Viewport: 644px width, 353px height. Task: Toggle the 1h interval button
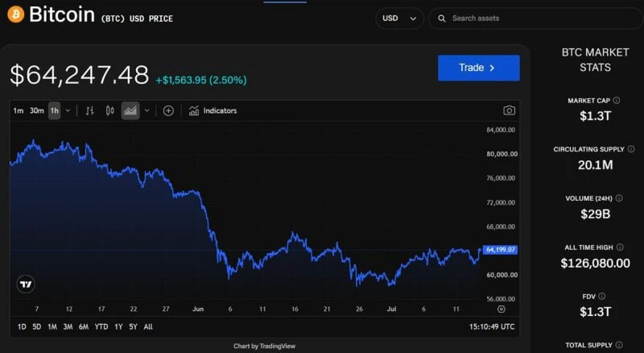[54, 110]
